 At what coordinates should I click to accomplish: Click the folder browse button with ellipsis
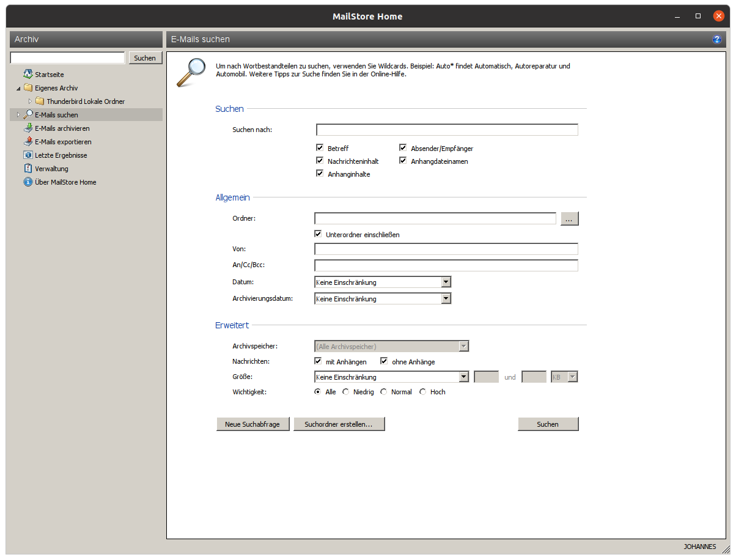click(569, 219)
